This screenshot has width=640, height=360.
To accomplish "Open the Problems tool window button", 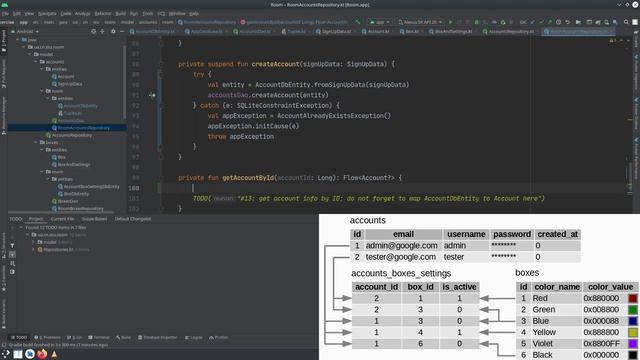I will pos(47,338).
